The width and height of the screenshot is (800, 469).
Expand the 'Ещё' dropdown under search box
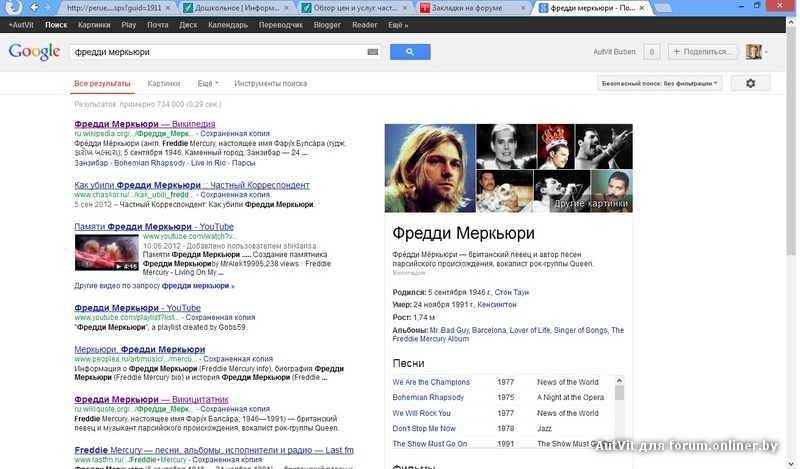[207, 84]
